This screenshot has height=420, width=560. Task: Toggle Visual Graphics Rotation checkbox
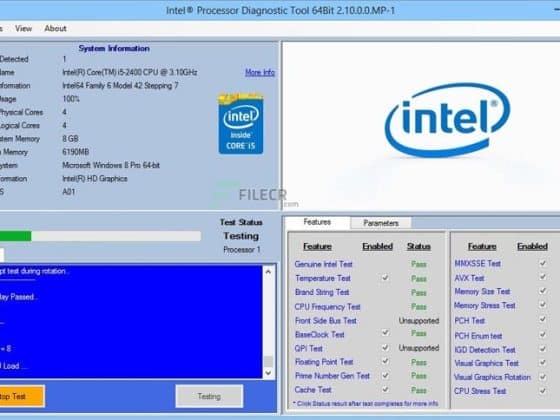543,377
